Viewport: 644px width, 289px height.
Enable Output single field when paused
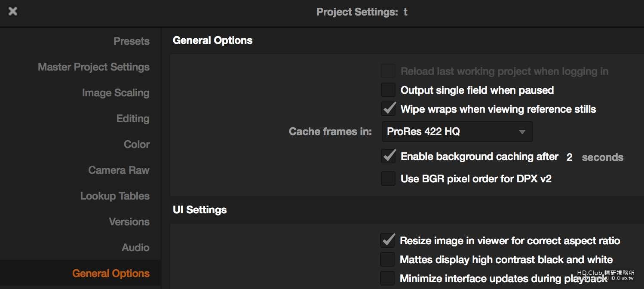click(388, 90)
